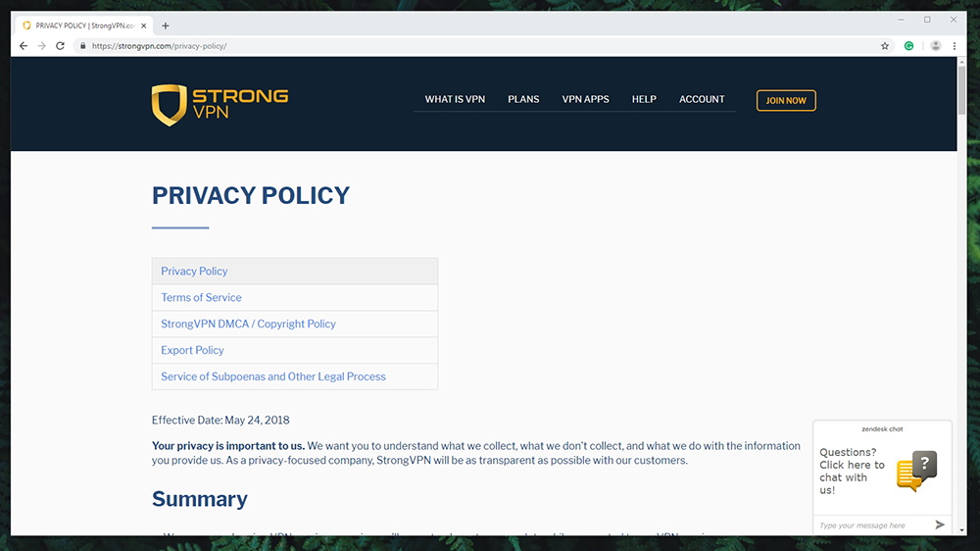Close the Chrome window

[x=954, y=20]
